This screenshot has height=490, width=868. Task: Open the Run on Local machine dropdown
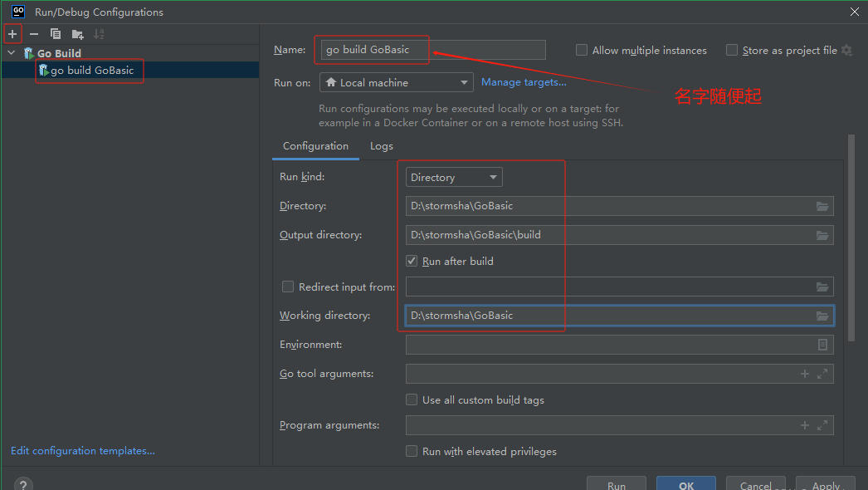[x=396, y=83]
